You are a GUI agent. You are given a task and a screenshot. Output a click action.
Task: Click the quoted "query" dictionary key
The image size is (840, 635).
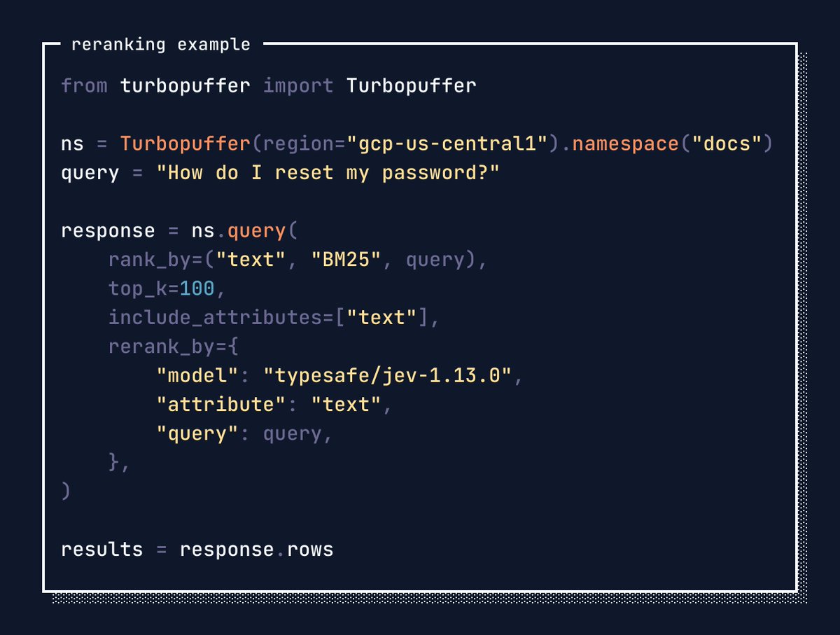[197, 435]
